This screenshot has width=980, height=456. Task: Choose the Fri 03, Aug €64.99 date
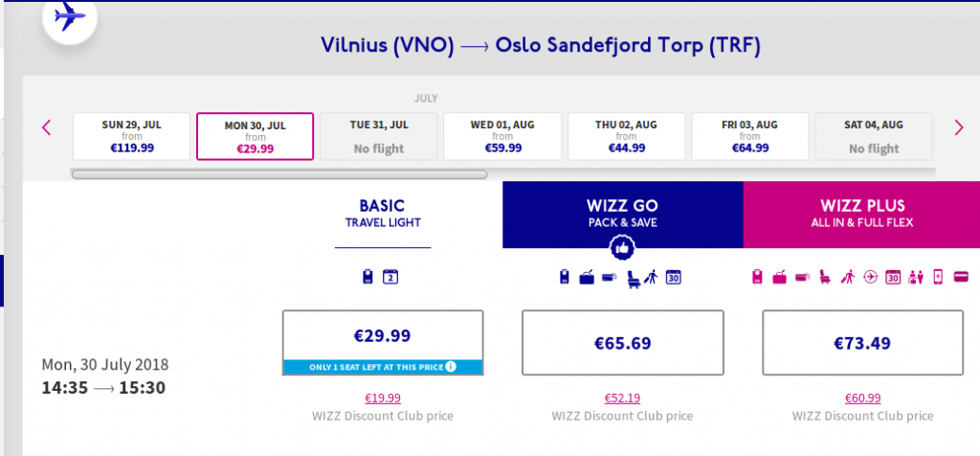pyautogui.click(x=750, y=136)
